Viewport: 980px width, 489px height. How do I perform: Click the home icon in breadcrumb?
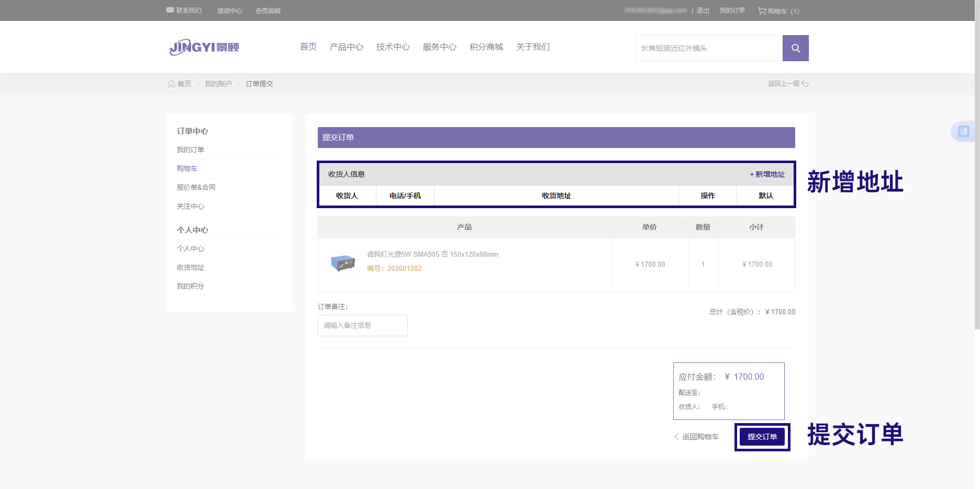coord(171,84)
